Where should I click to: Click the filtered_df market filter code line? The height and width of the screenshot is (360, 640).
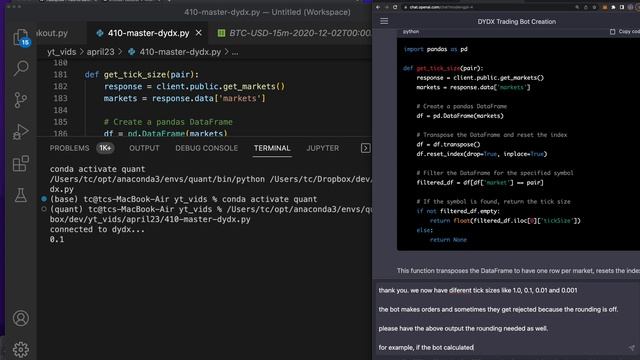click(x=480, y=182)
